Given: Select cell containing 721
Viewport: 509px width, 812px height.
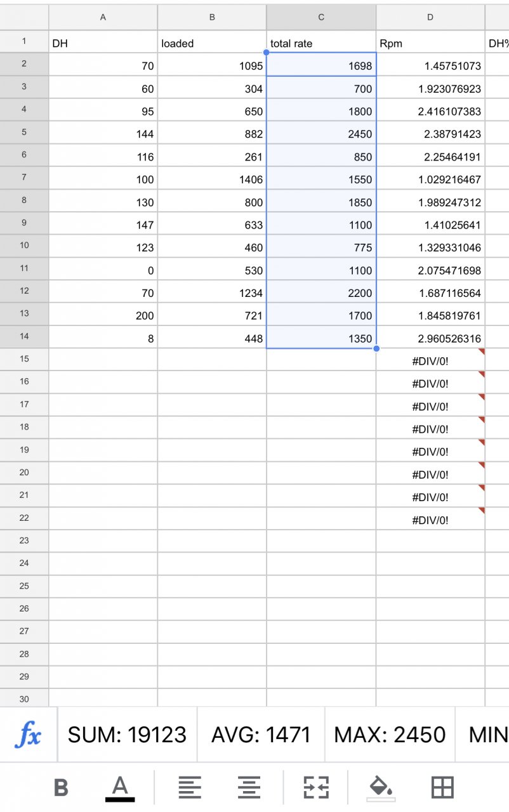Looking at the screenshot, I should [212, 314].
